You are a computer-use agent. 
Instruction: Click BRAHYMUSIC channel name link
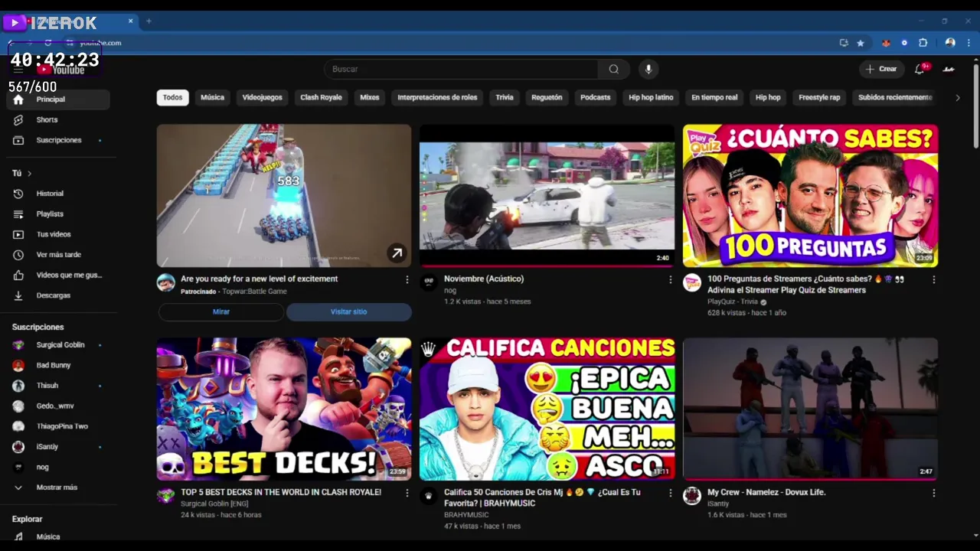coord(466,515)
